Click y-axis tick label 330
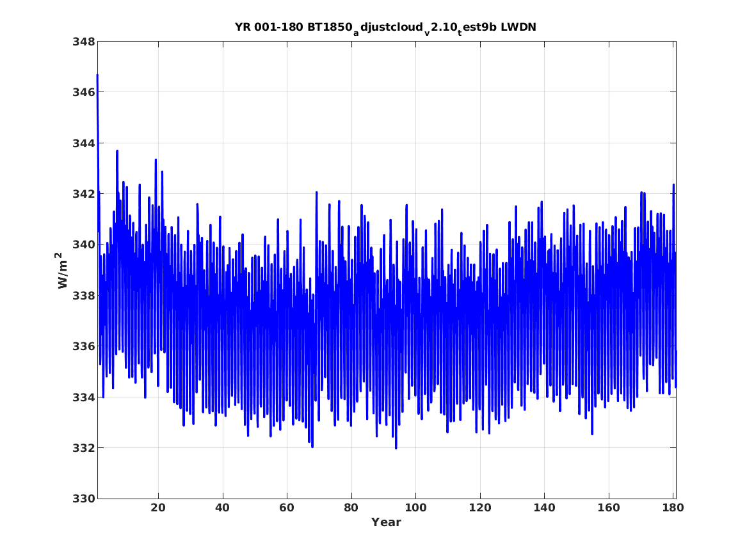Viewport: 747px width, 560px height. tap(83, 499)
